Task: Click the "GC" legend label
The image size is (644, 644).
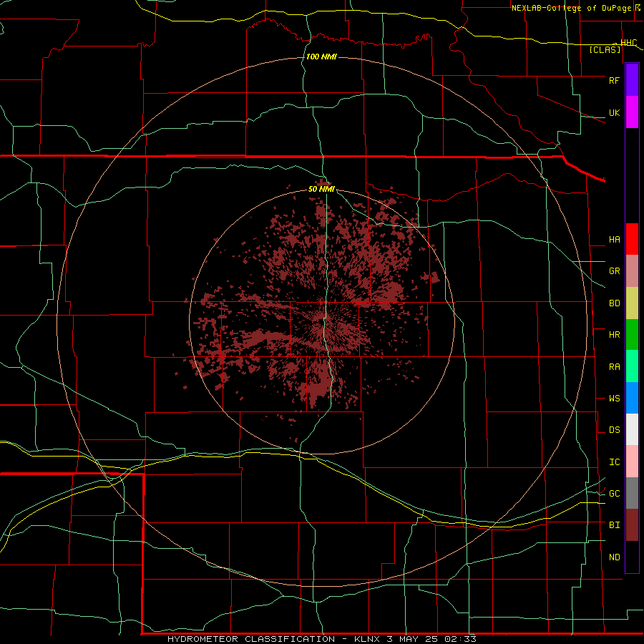Action: click(614, 493)
